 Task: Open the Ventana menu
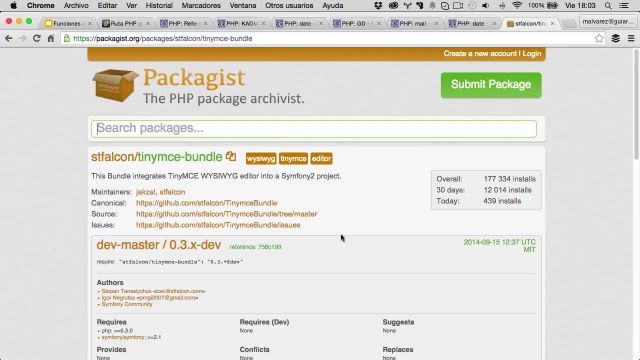tap(243, 6)
